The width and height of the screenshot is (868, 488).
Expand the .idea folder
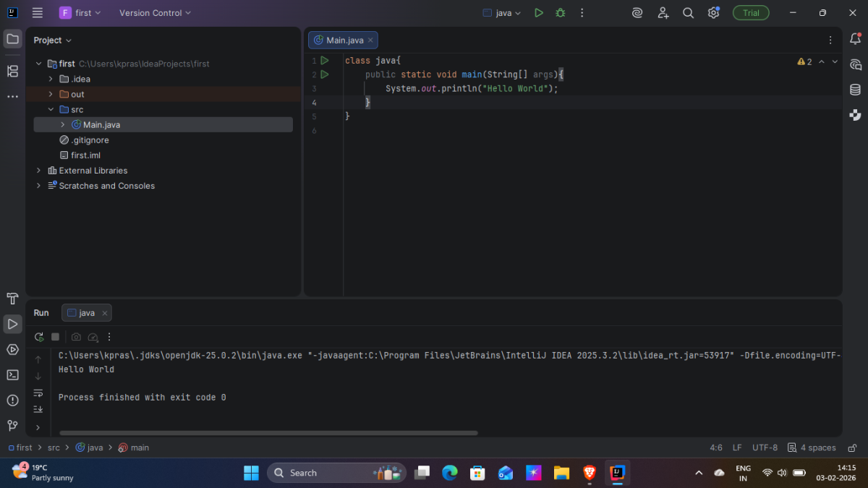tap(51, 79)
